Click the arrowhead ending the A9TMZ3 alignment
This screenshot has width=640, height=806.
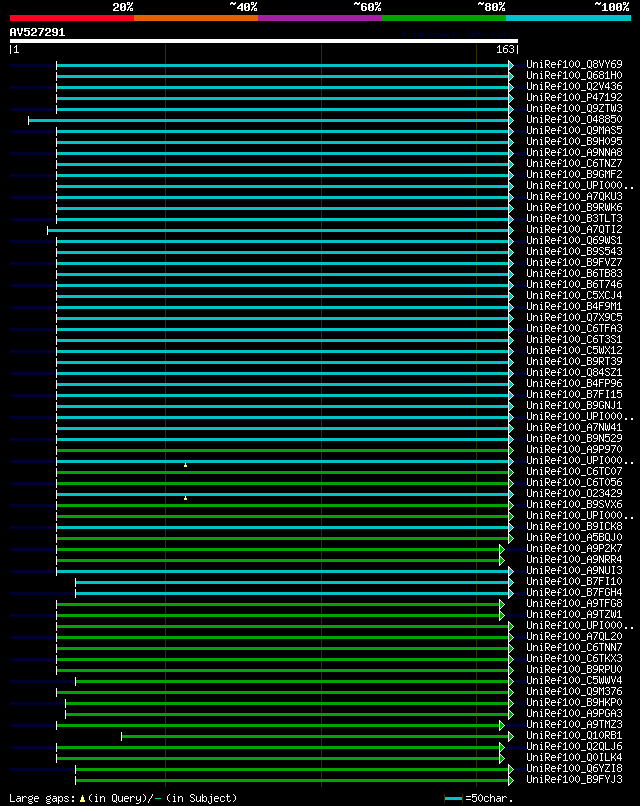pyautogui.click(x=502, y=725)
